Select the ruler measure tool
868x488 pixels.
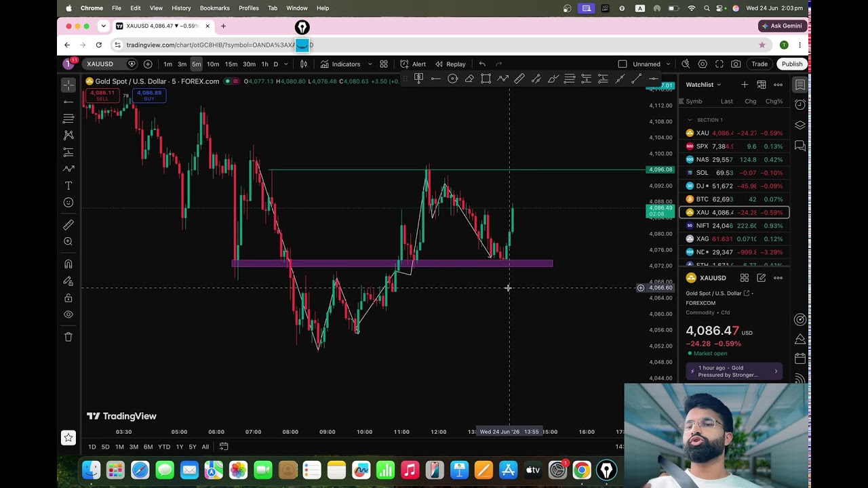pyautogui.click(x=68, y=225)
